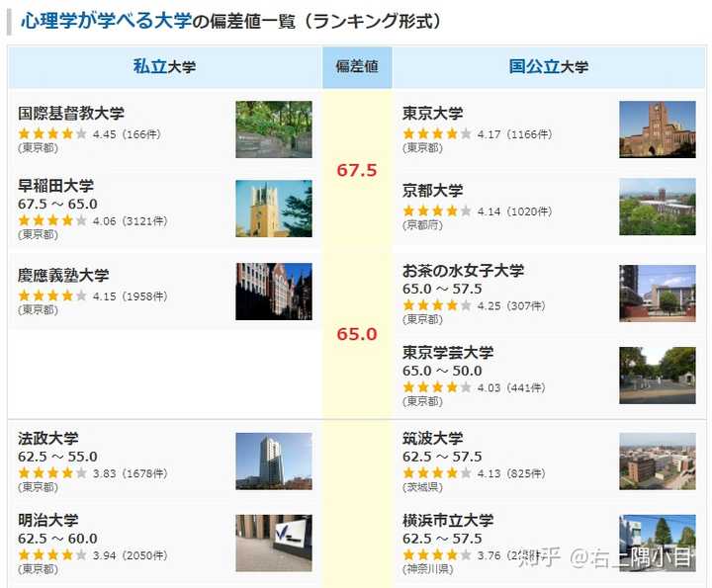This screenshot has width=712, height=588.
Task: Click the star rating for 京都大学
Action: (x=437, y=210)
